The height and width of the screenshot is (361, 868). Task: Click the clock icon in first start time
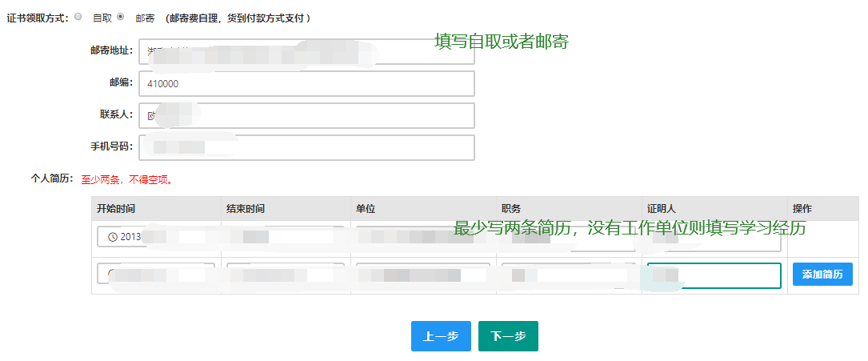point(113,238)
